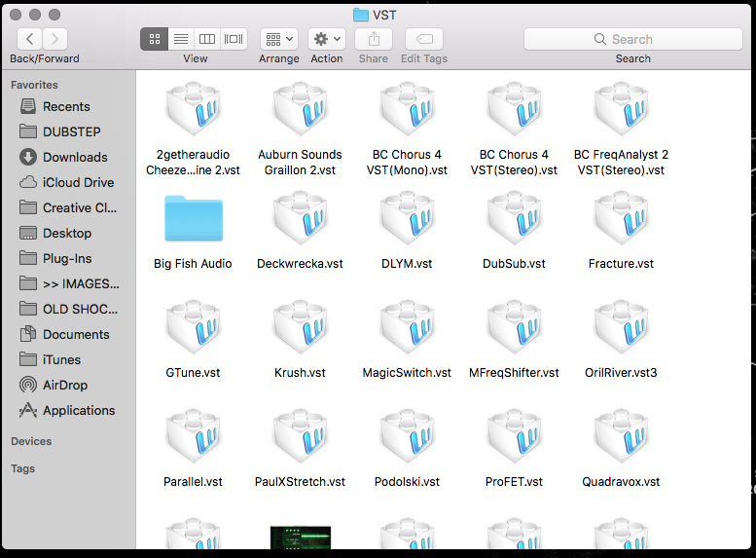The height and width of the screenshot is (558, 756).
Task: Select the Fracture.vst plugin icon
Action: (x=621, y=218)
